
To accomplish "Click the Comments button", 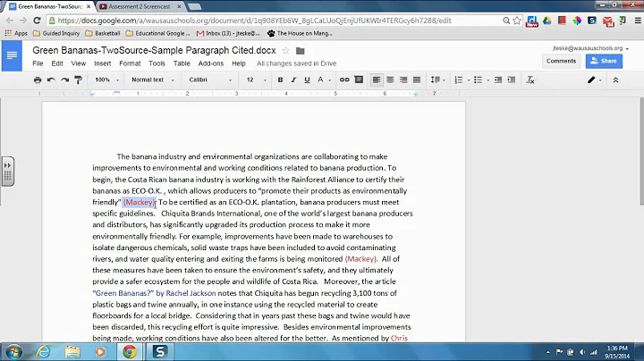I will (561, 61).
